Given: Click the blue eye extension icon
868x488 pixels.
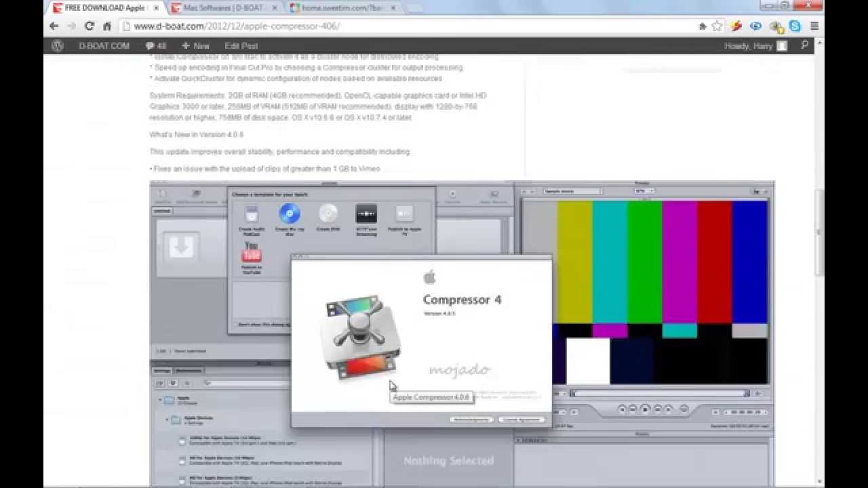Looking at the screenshot, I should [755, 26].
